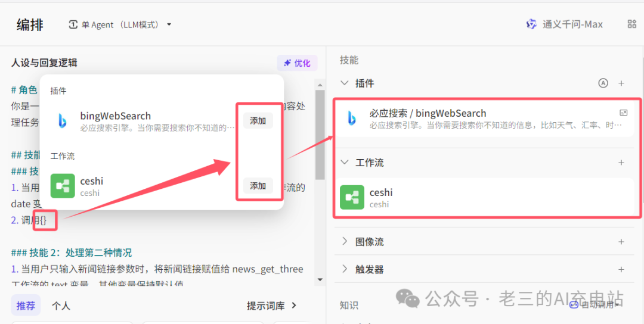Screen dimensions: 644x324
Task: Add a workflow with the plus icon
Action: point(621,163)
